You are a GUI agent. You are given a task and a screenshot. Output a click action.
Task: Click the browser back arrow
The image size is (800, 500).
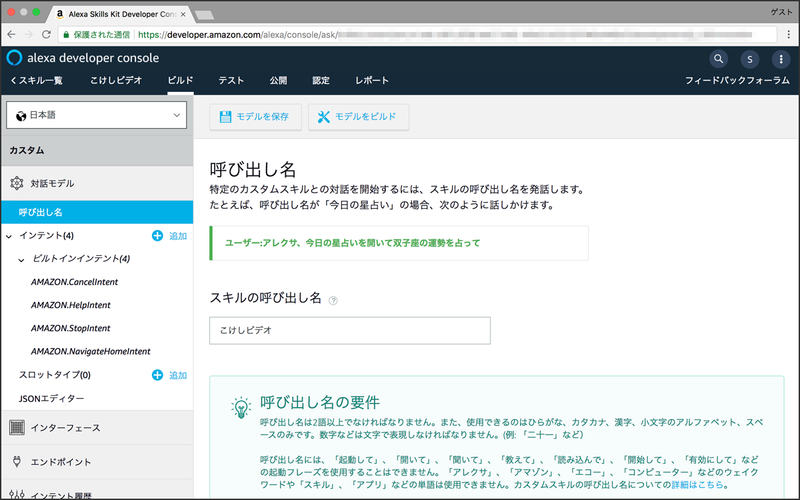[x=12, y=35]
